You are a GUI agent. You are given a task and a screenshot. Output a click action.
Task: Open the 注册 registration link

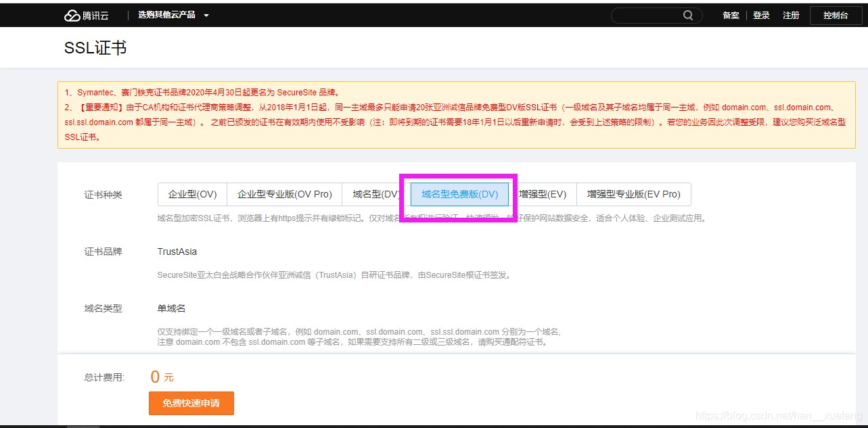[791, 14]
